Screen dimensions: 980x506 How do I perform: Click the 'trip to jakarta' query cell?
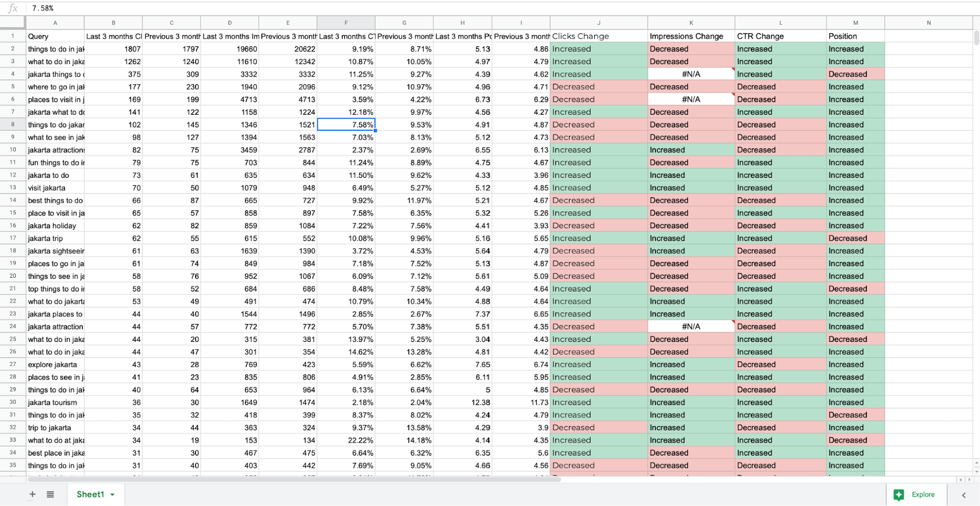pos(55,428)
